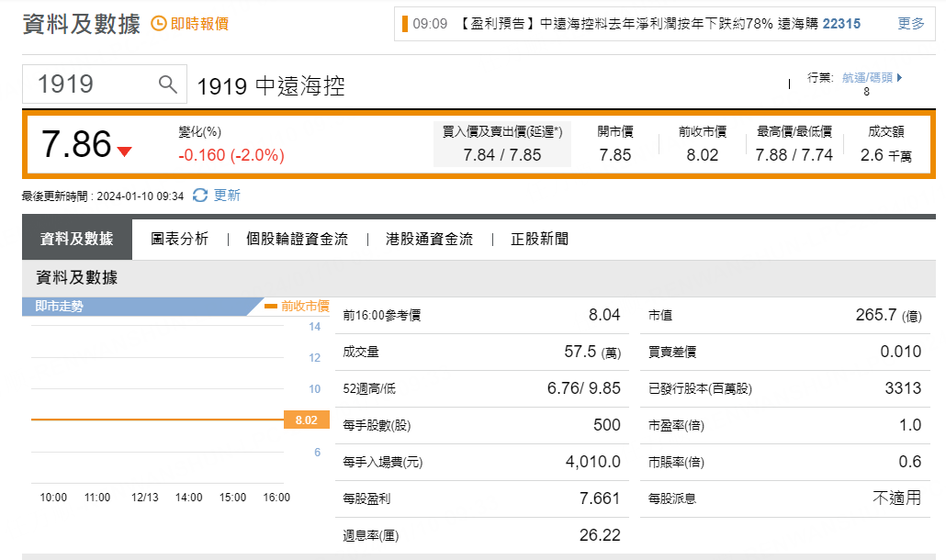Click the current price 7.86

[x=76, y=145]
